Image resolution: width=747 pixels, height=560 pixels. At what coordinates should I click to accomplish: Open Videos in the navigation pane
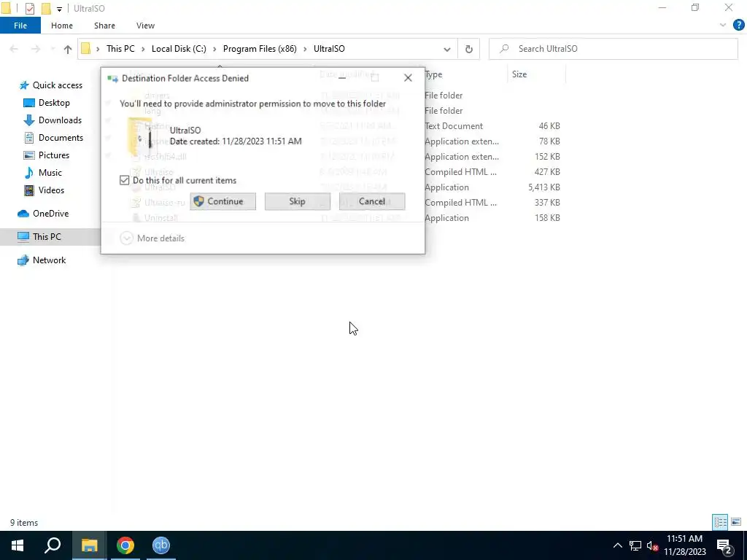coord(44,190)
